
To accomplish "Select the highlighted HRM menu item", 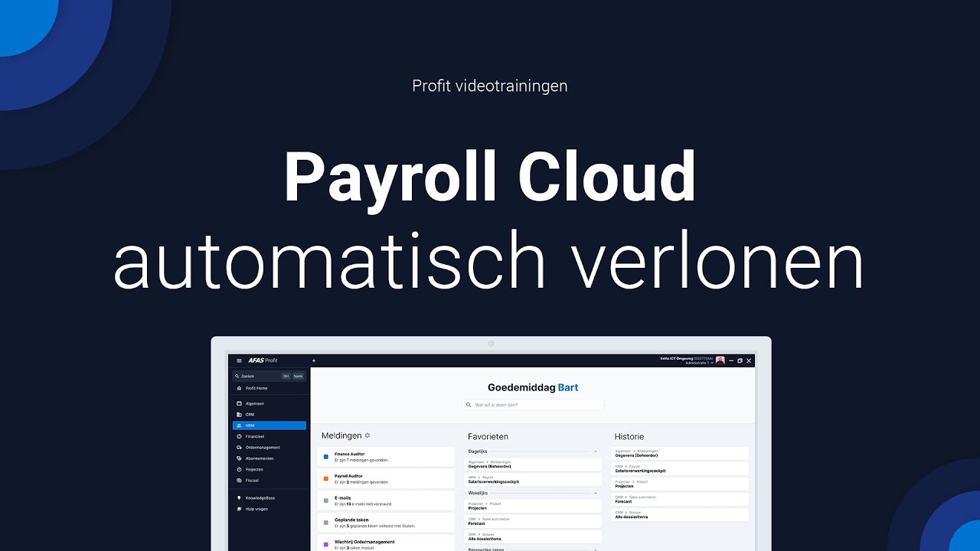I will click(x=269, y=425).
